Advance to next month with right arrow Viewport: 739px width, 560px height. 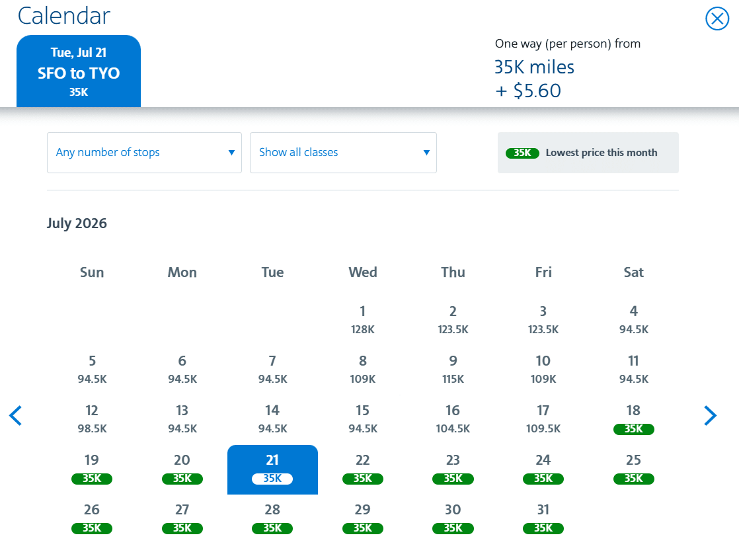tap(710, 415)
